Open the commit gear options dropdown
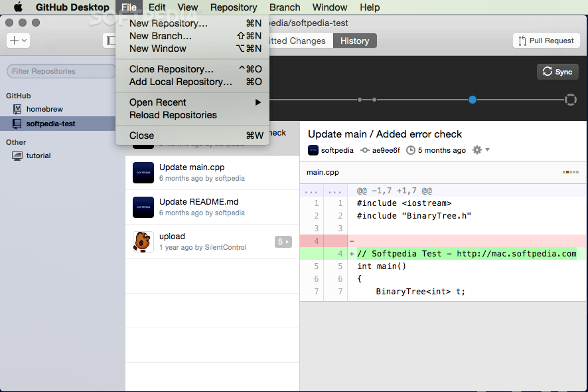Image resolution: width=588 pixels, height=392 pixels. (480, 149)
